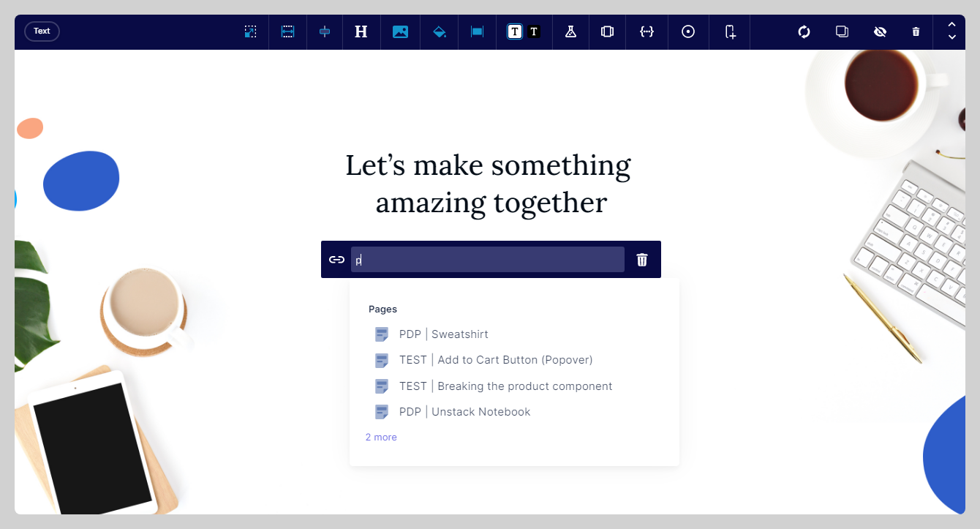Toggle section visibility with eye icon
The image size is (980, 529).
(880, 31)
